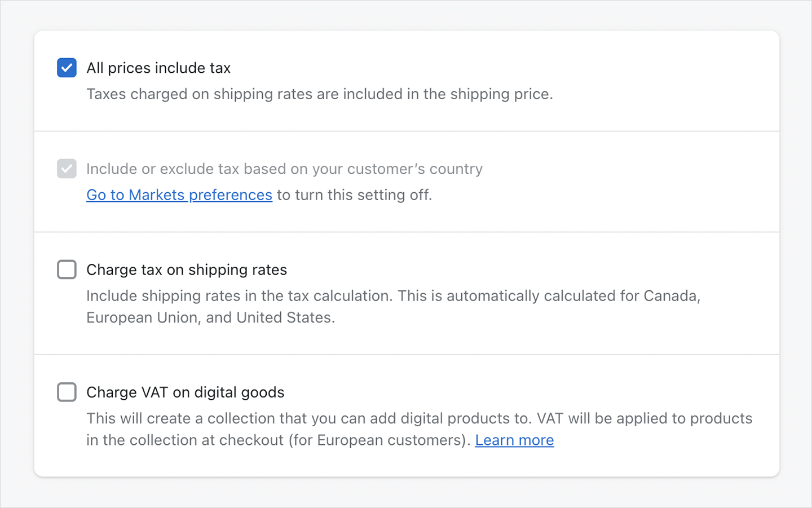Click the All prices include tax label

158,68
